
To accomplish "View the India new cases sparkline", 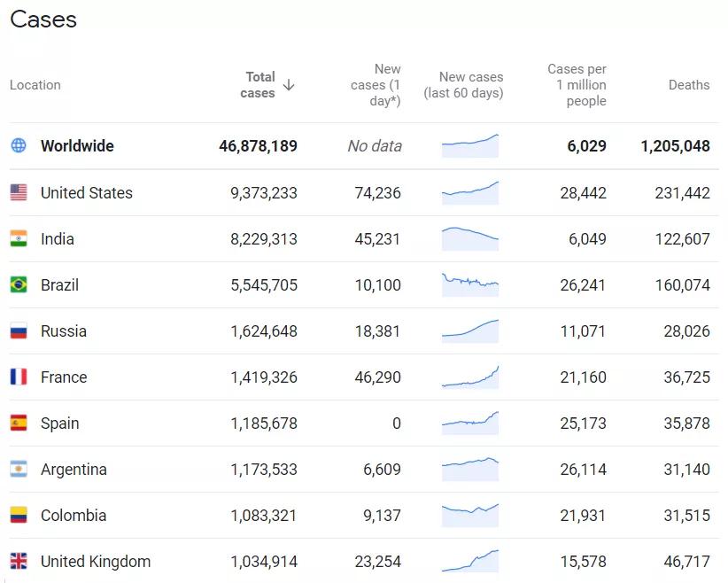I will 470,237.
